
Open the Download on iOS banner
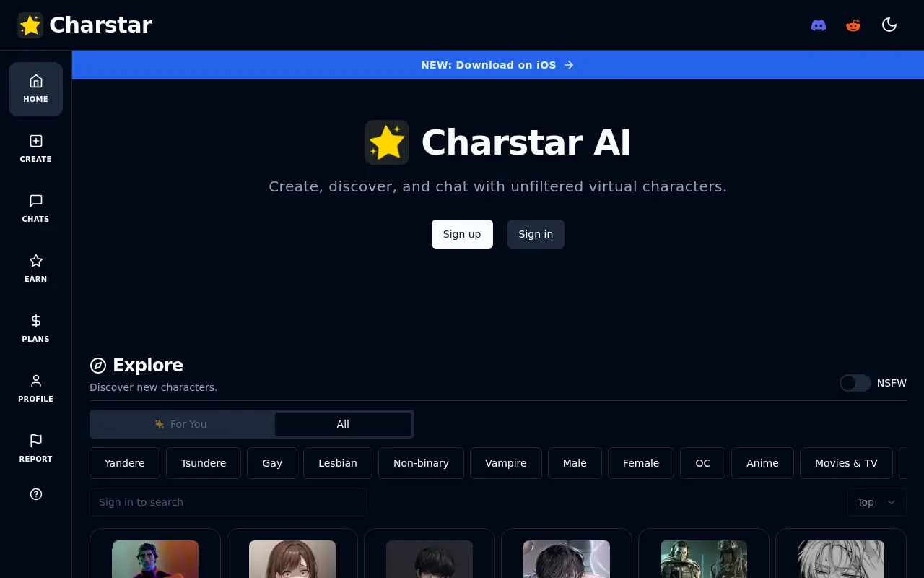coord(497,65)
